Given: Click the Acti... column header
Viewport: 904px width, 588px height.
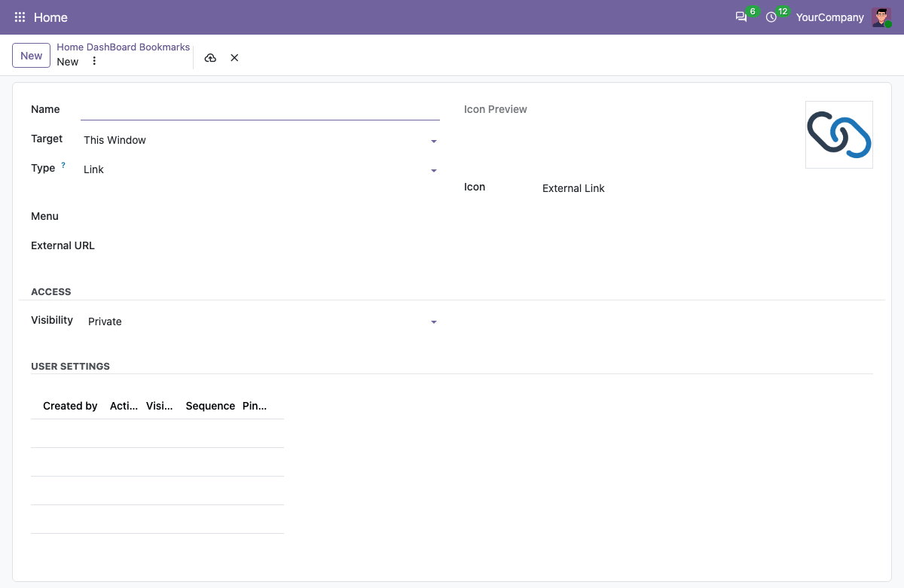Looking at the screenshot, I should [x=124, y=406].
